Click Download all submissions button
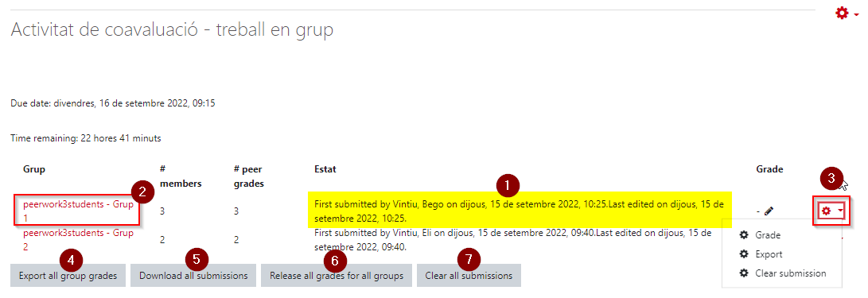Screen dimensions: 868x298 [193, 275]
